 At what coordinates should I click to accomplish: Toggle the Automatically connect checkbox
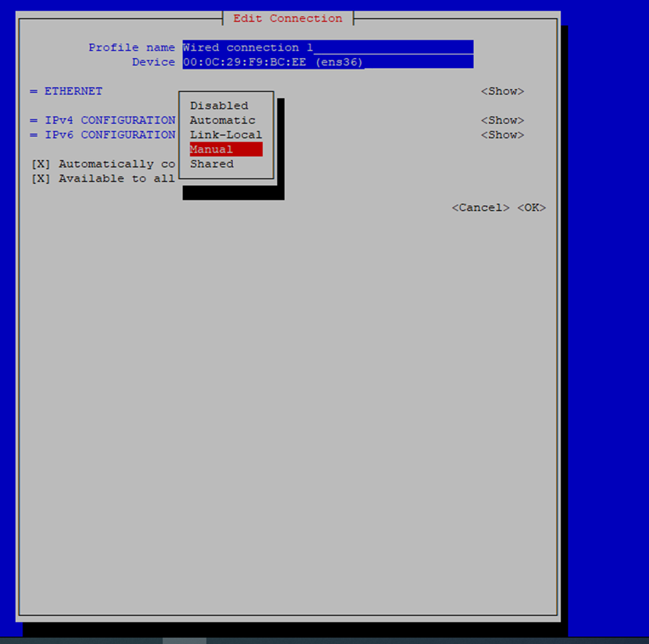click(41, 164)
